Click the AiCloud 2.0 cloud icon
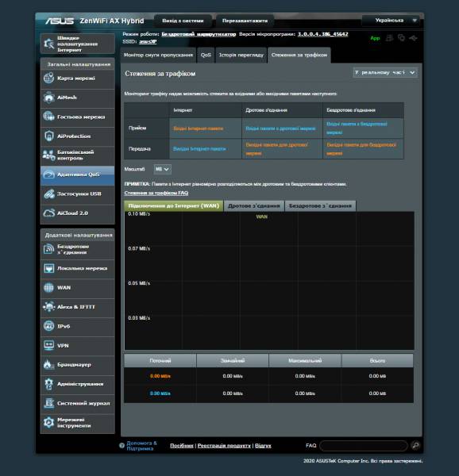Screen dimensions: 459x476 coord(48,213)
